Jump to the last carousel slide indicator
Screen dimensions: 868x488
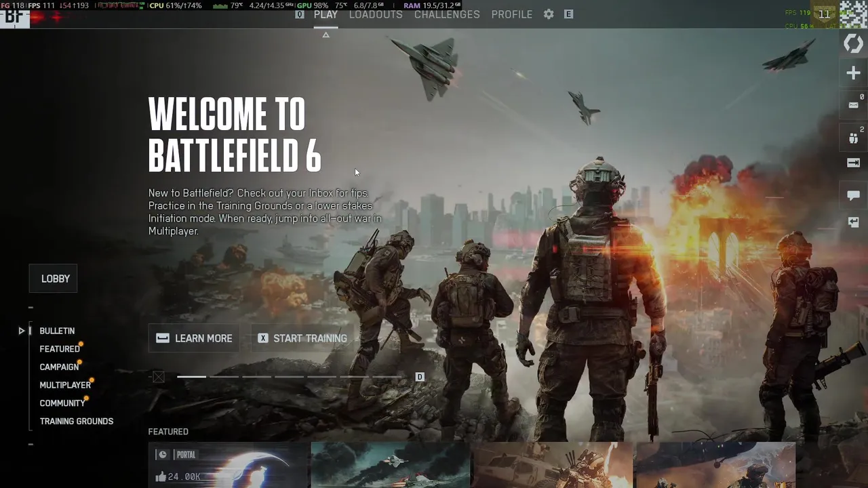tap(388, 377)
